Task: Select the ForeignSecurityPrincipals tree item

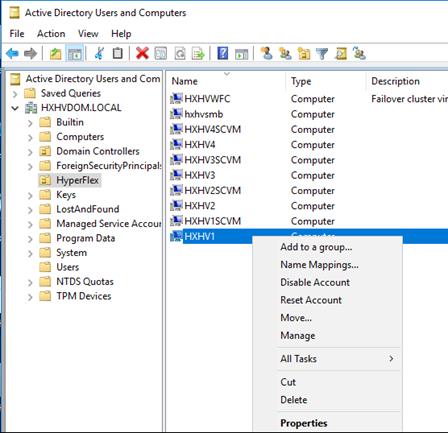Action: [109, 166]
